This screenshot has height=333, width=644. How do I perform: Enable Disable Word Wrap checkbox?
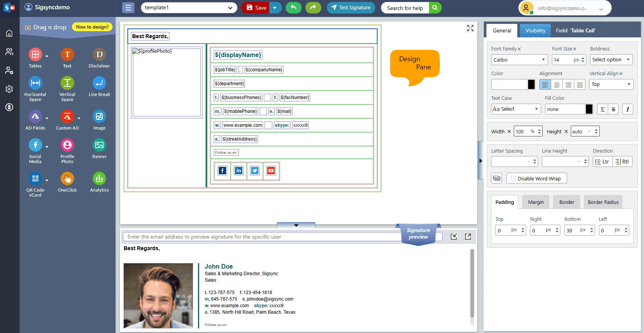(x=513, y=178)
